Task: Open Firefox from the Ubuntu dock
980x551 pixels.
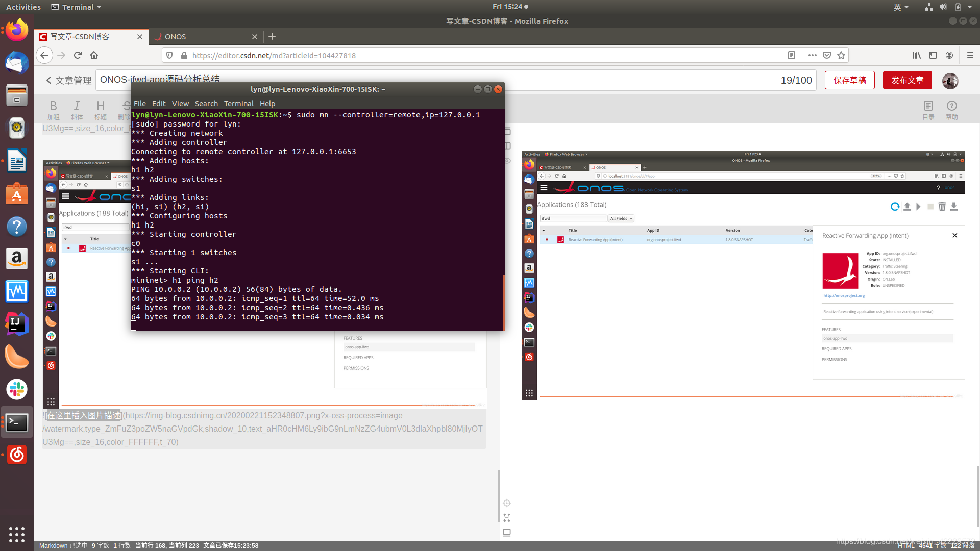Action: (x=17, y=30)
